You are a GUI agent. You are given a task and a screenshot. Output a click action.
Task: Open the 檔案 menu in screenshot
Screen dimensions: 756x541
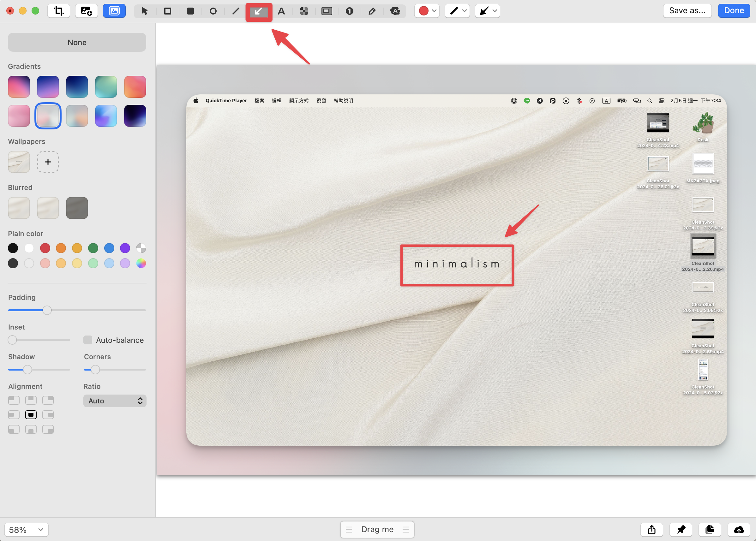coord(259,101)
